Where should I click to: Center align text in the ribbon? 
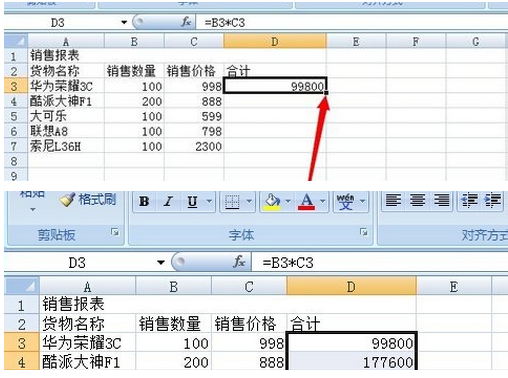point(417,201)
